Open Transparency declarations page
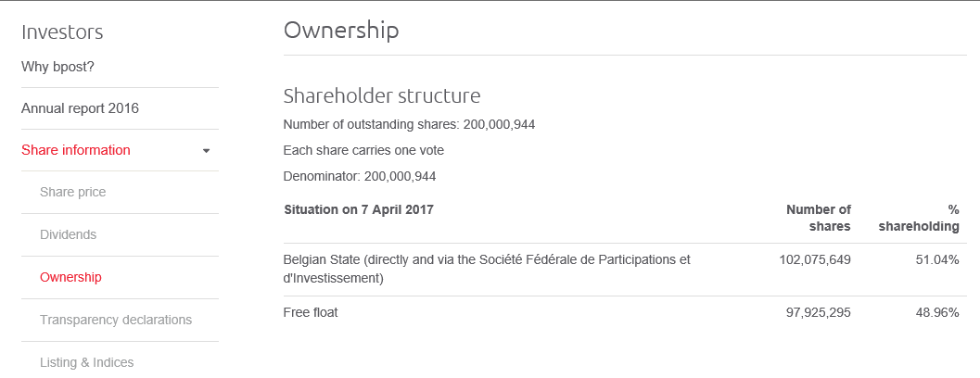This screenshot has height=378, width=980. coord(116,320)
